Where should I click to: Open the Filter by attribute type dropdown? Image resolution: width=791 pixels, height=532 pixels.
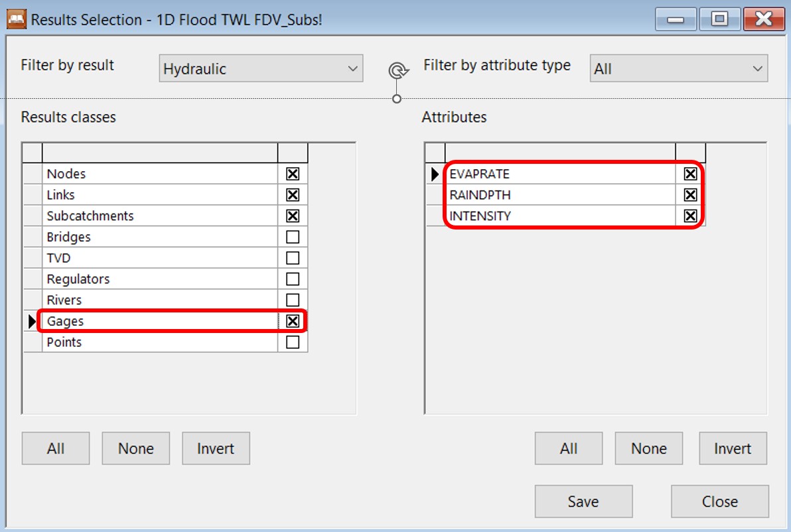(679, 68)
